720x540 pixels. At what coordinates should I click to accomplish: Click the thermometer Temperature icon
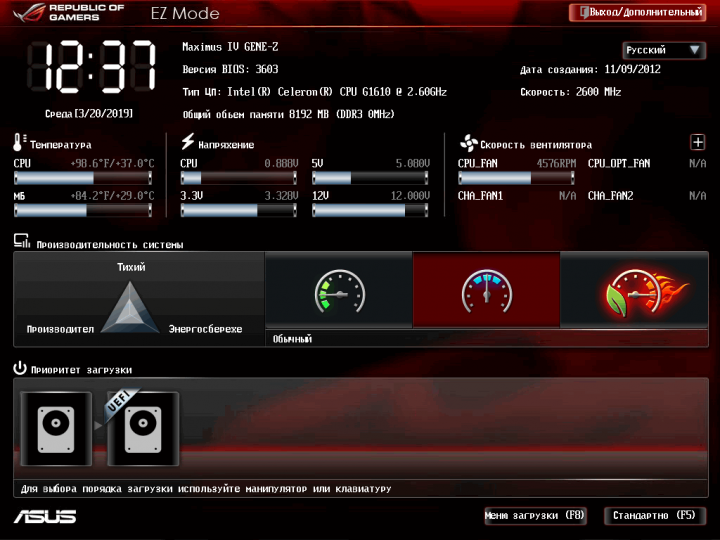click(x=19, y=142)
